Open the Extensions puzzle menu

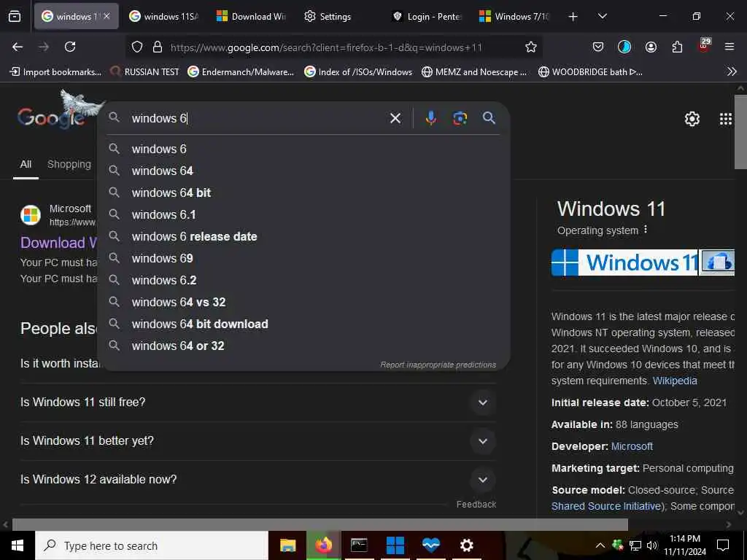pos(677,47)
